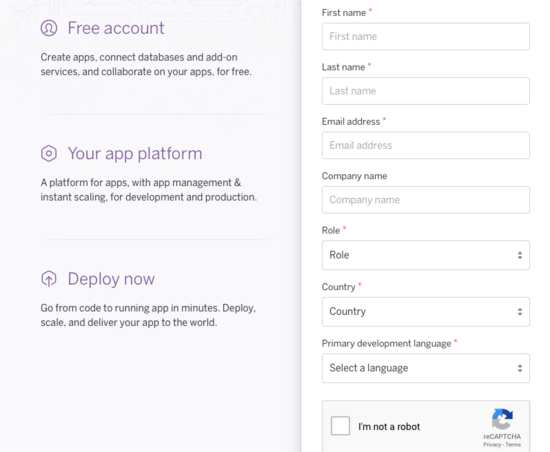Focus the Email address input field
This screenshot has width=550, height=452.
click(x=426, y=145)
